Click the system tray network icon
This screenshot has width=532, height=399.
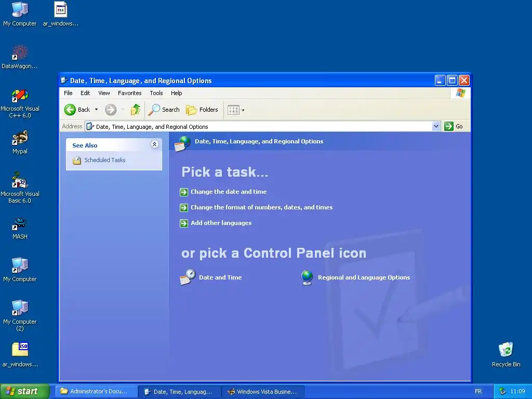[502, 391]
